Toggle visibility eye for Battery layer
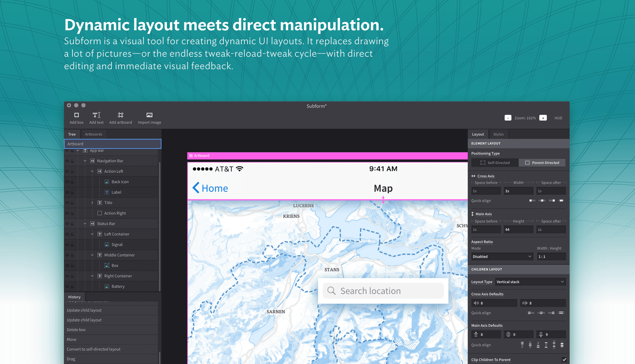The image size is (635, 364). (x=67, y=286)
